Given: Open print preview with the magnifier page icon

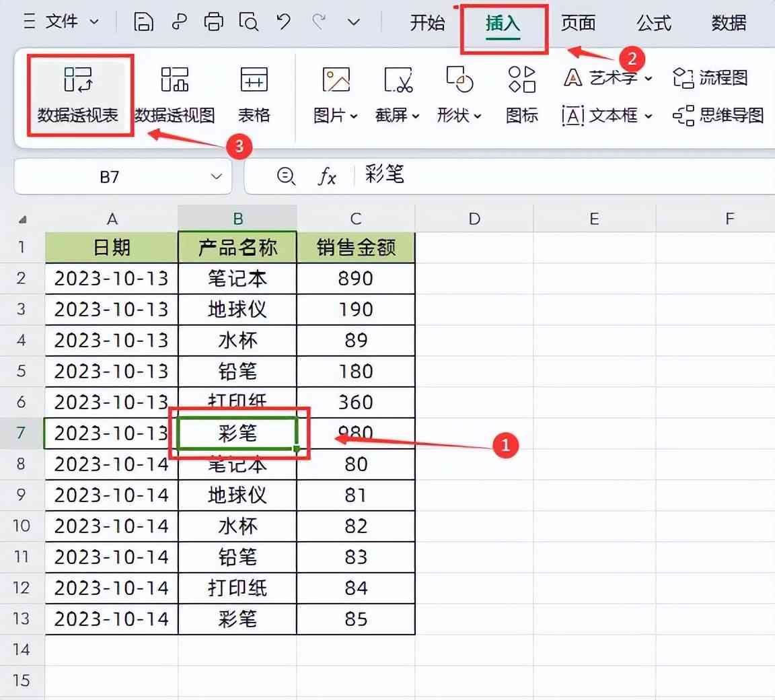Looking at the screenshot, I should click(249, 22).
